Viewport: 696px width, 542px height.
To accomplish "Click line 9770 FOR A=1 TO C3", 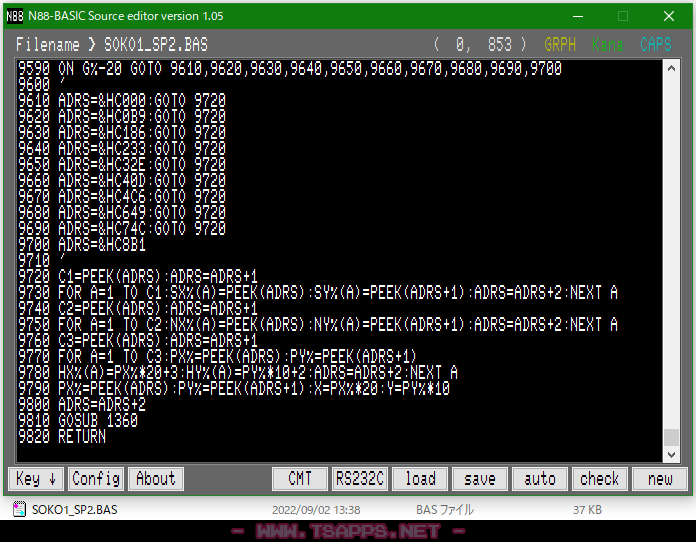I will click(x=218, y=356).
